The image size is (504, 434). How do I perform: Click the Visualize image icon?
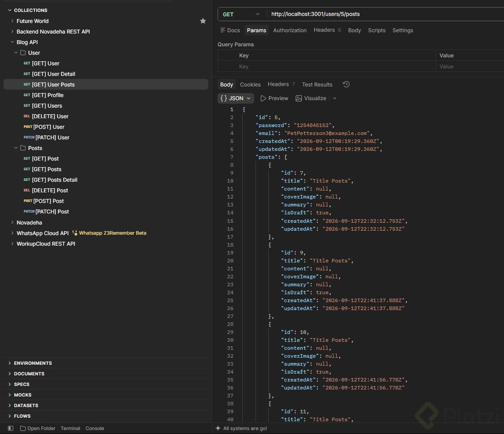299,98
